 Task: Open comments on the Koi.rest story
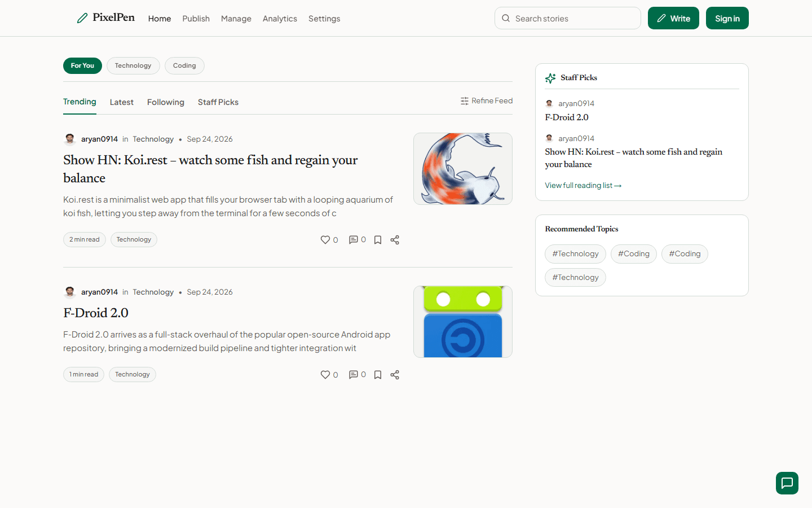point(354,240)
